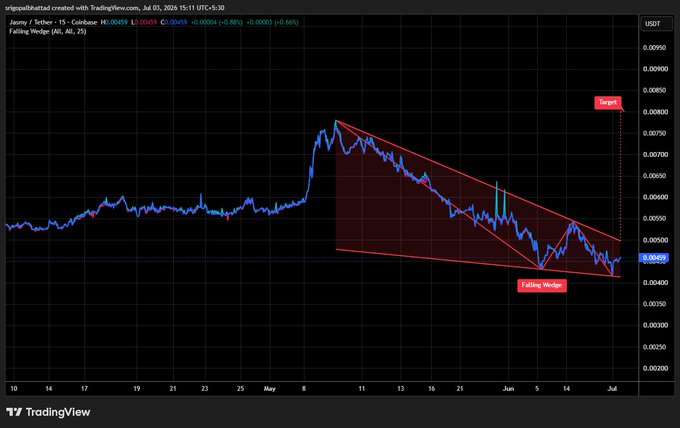Select the Jasmy / Tether symbol title
The width and height of the screenshot is (680, 428).
(53, 22)
